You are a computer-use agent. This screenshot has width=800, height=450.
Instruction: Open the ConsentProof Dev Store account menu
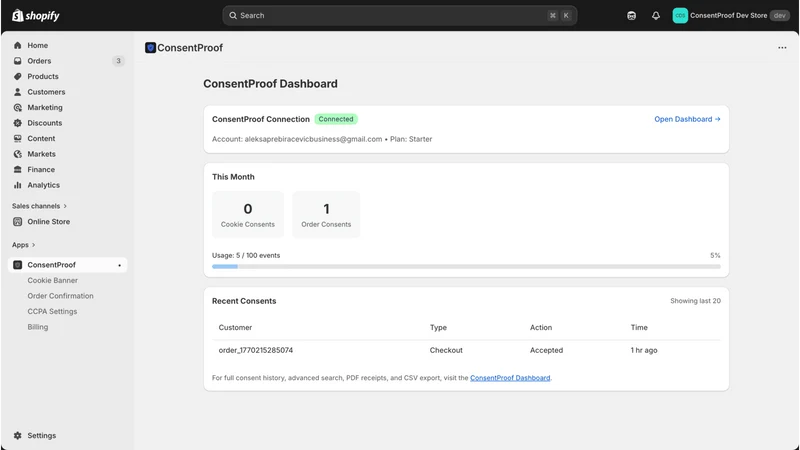(x=731, y=15)
